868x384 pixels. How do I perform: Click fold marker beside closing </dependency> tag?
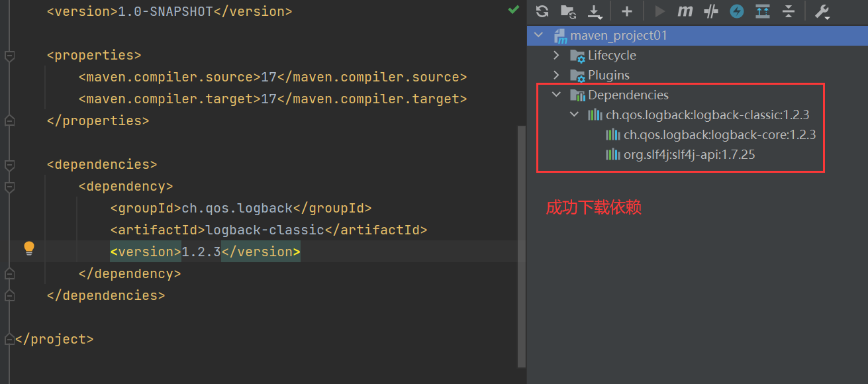coord(9,273)
